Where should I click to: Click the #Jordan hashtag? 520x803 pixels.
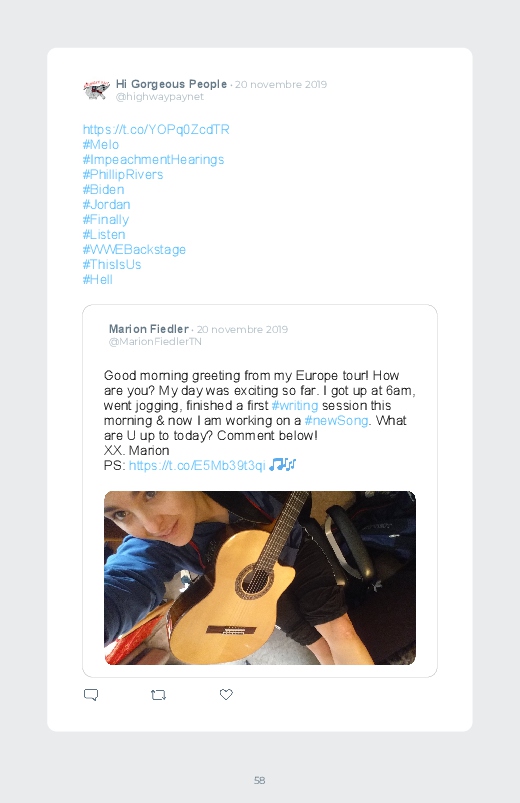[x=107, y=204]
